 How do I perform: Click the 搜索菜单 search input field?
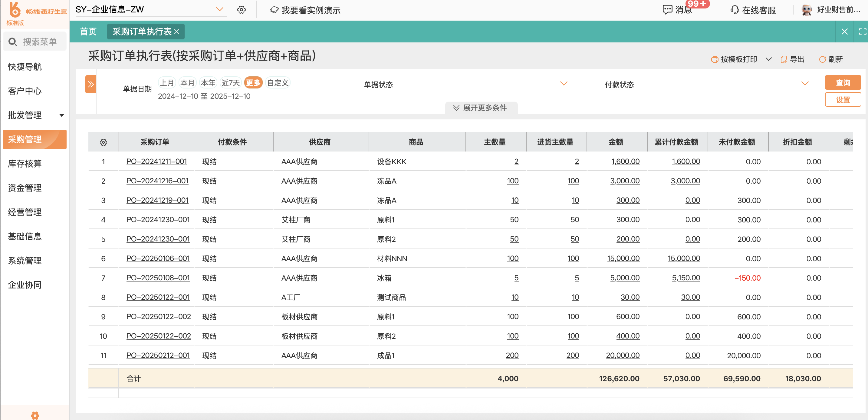tap(40, 42)
